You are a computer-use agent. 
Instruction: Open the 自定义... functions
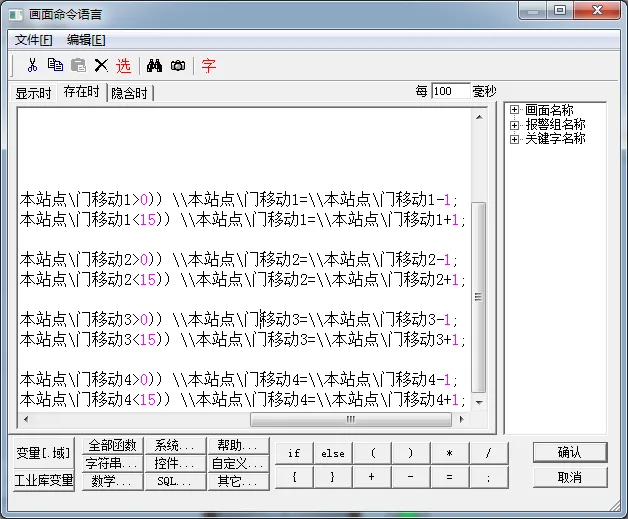point(238,463)
